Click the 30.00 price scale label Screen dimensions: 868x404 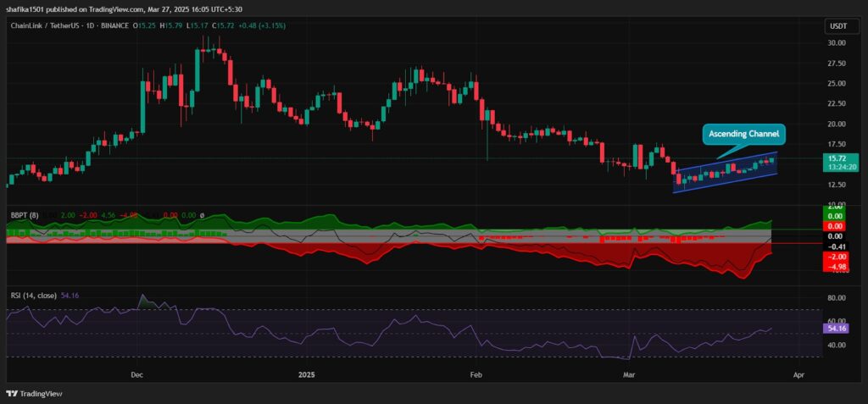coord(837,42)
